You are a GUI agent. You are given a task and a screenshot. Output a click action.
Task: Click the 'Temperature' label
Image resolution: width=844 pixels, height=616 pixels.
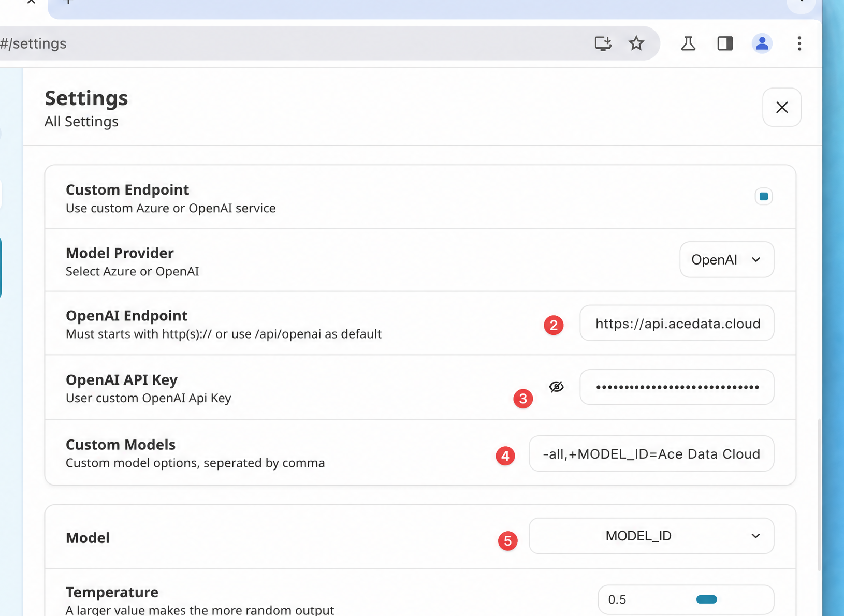coord(112,592)
